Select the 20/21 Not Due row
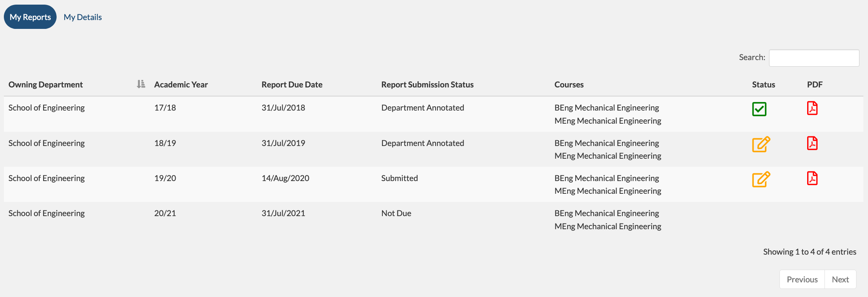The width and height of the screenshot is (868, 297). point(396,213)
